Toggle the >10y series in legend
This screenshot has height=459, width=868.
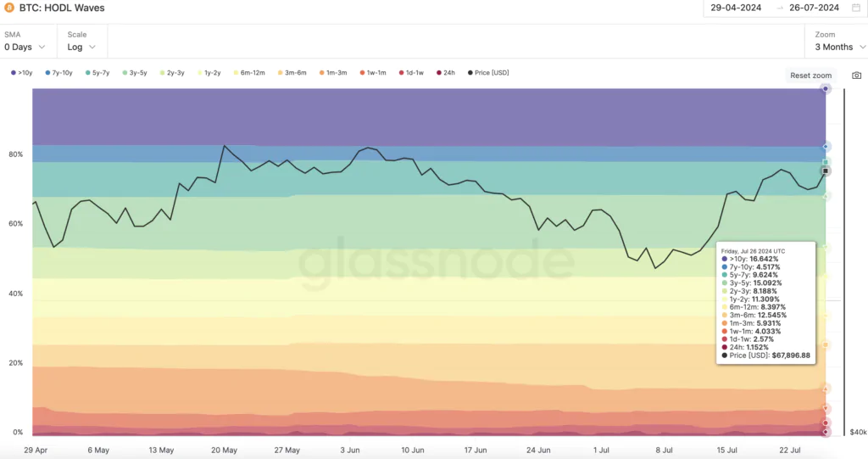tap(23, 73)
